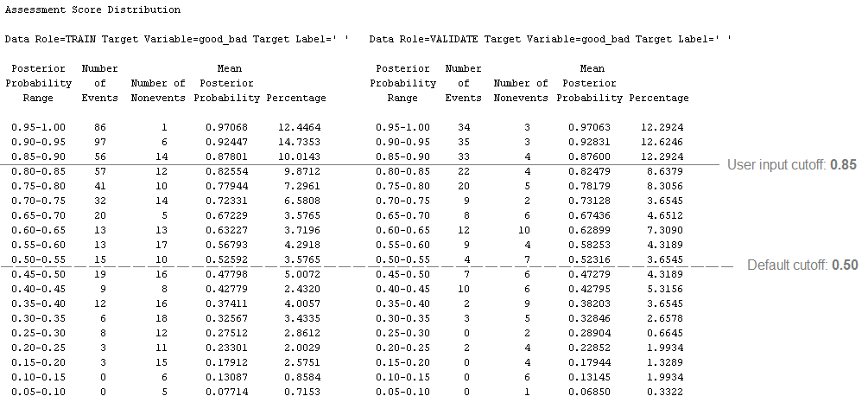Select the Default cutoff 0.50 label

coord(802,265)
